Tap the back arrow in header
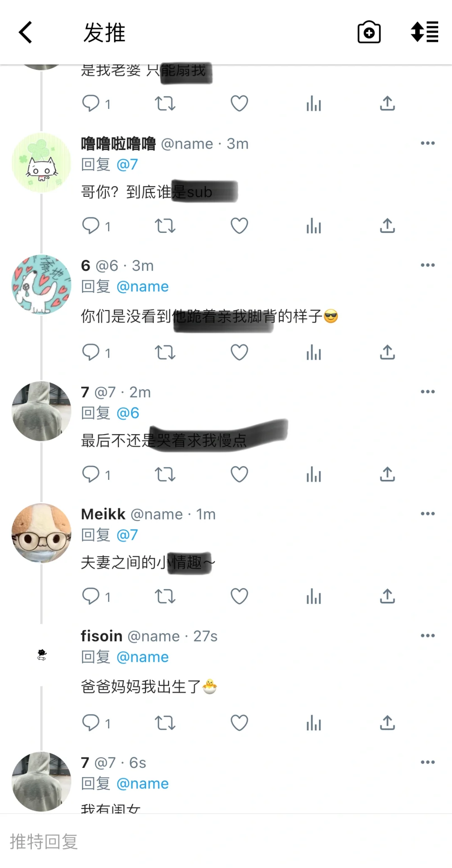The width and height of the screenshot is (452, 868). (26, 32)
